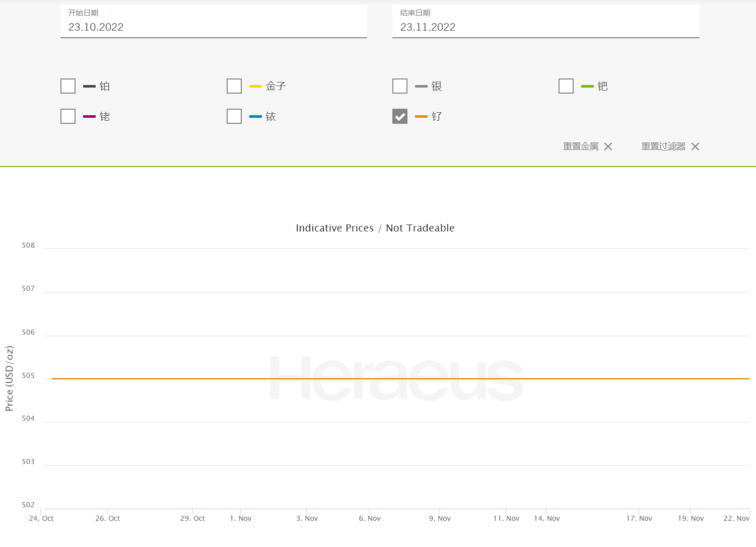The height and width of the screenshot is (547, 756).
Task: Enable the 铂 (platinum) checkbox
Action: pos(68,86)
